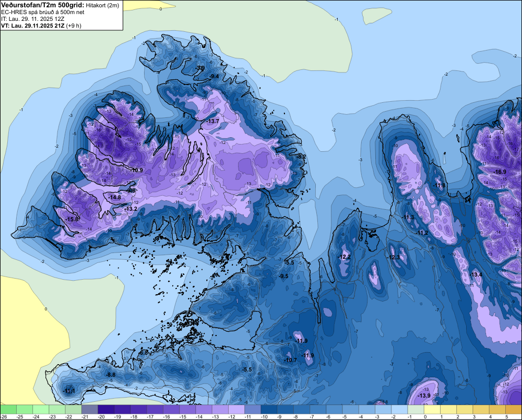Click the -11.2 temperature label
Image resolution: width=522 pixels, height=420 pixels.
pos(422,233)
